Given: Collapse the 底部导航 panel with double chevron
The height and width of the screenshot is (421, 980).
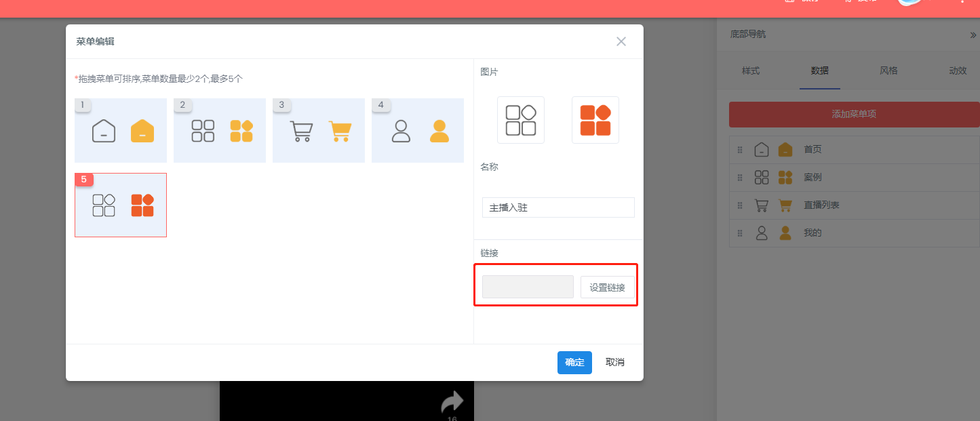Looking at the screenshot, I should (973, 35).
